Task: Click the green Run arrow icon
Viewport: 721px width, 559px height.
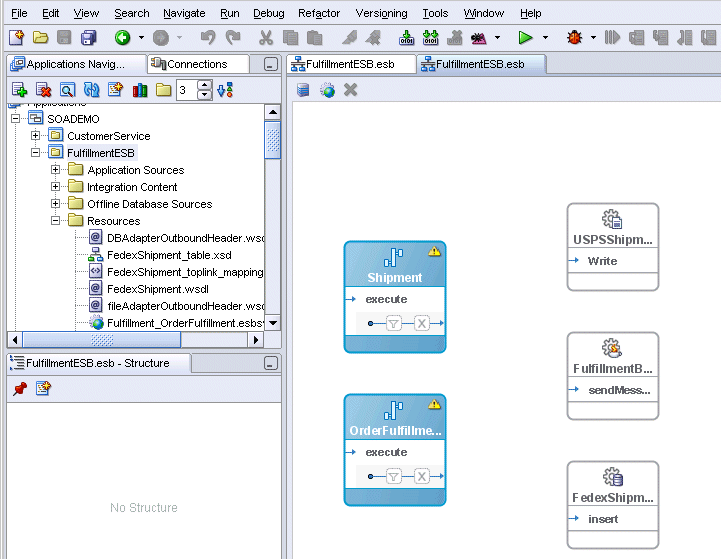Action: coord(525,37)
